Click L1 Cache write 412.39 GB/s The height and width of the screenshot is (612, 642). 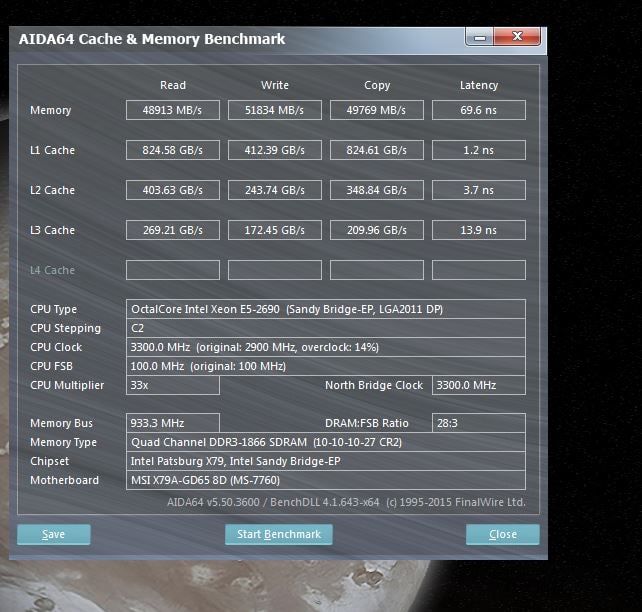275,150
